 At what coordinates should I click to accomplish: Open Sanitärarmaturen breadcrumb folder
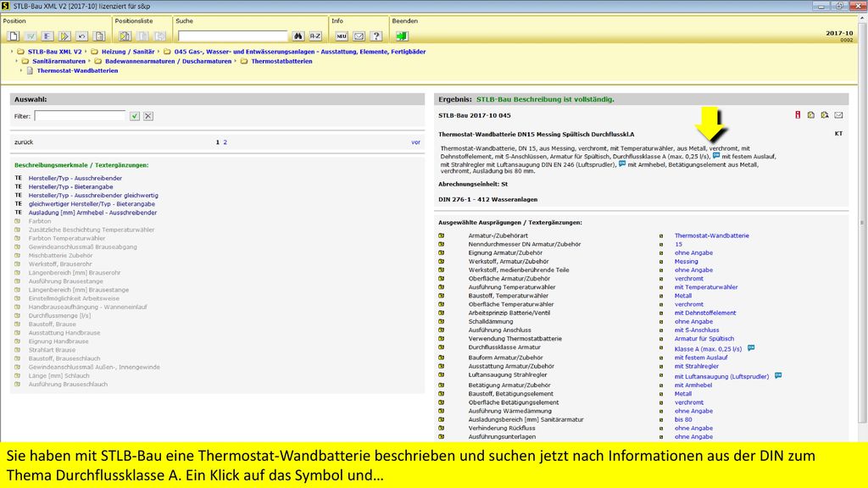coord(58,61)
